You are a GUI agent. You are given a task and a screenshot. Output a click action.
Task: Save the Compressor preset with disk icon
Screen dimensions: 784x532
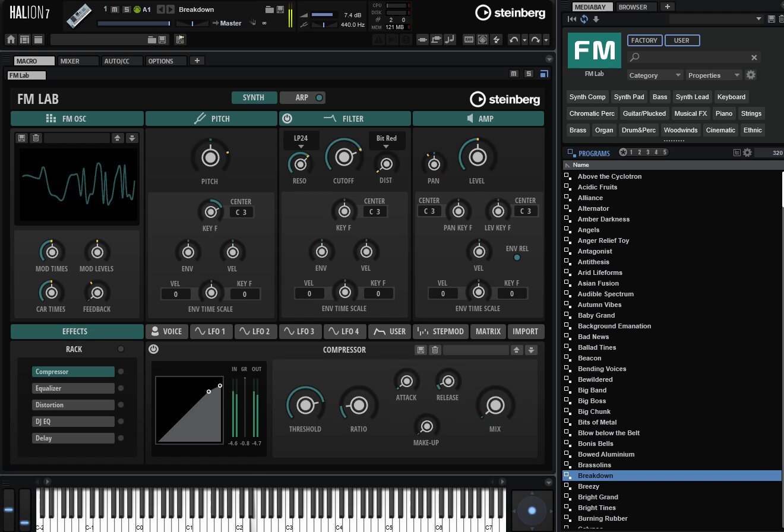(421, 350)
